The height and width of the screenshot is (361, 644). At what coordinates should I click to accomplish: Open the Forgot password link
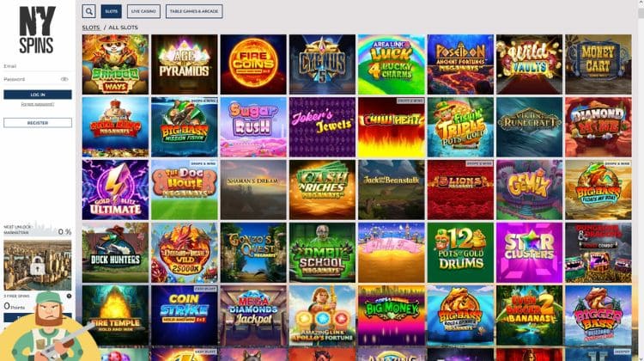[38, 105]
